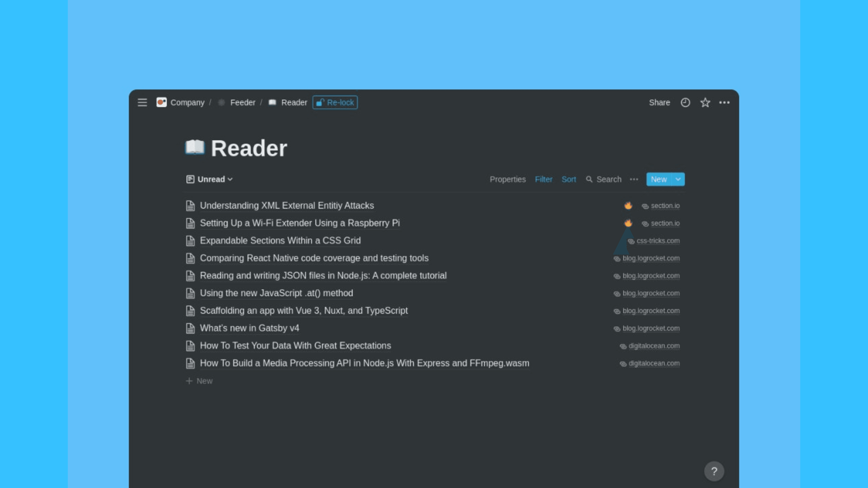Open 'What's new in Gatsby v4'
The width and height of the screenshot is (868, 488).
(249, 328)
